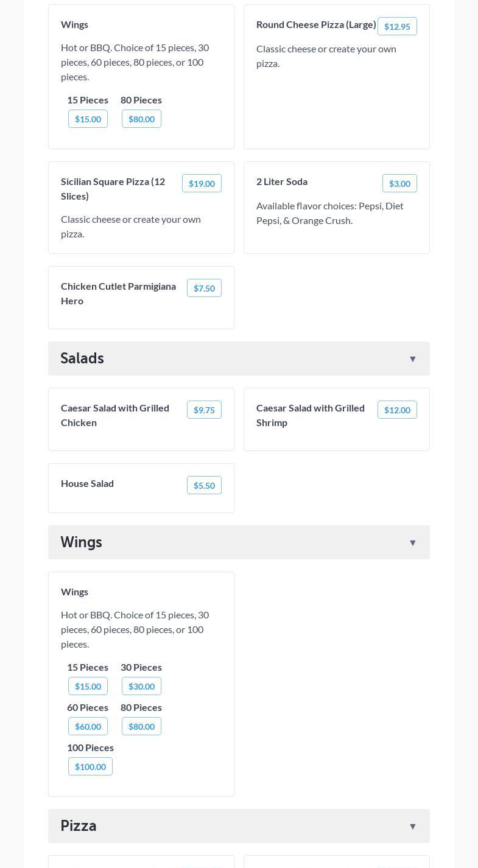Collapse the Salads section arrow
478x868 pixels.
pos(412,359)
